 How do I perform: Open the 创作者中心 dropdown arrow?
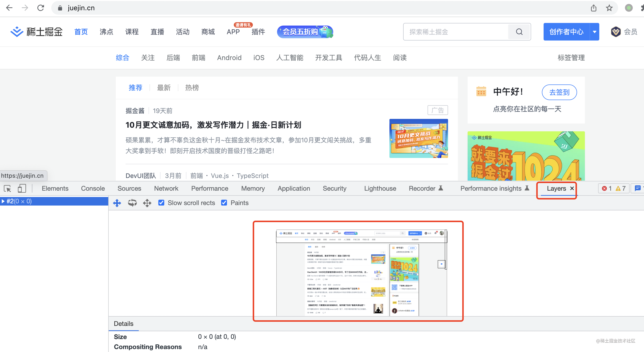594,32
